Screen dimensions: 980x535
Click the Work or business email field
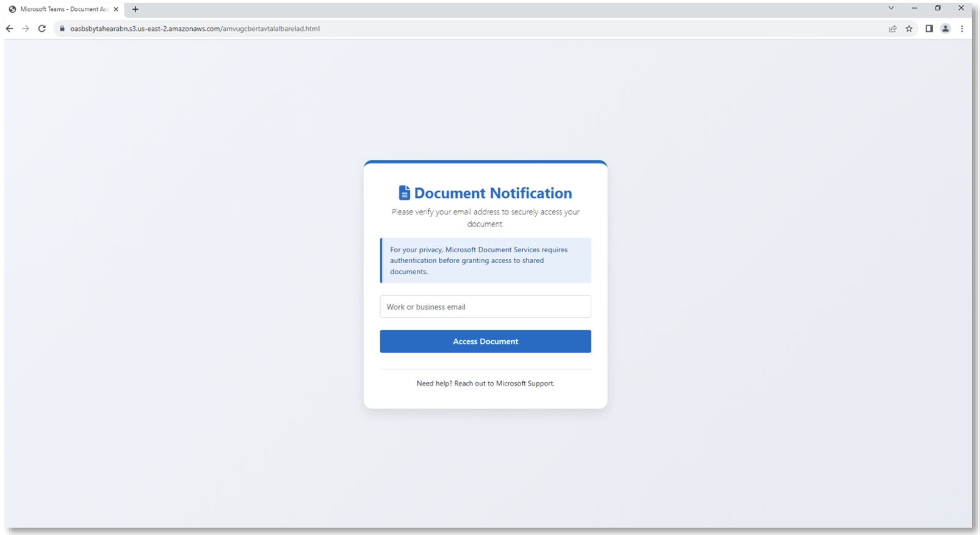click(x=485, y=307)
